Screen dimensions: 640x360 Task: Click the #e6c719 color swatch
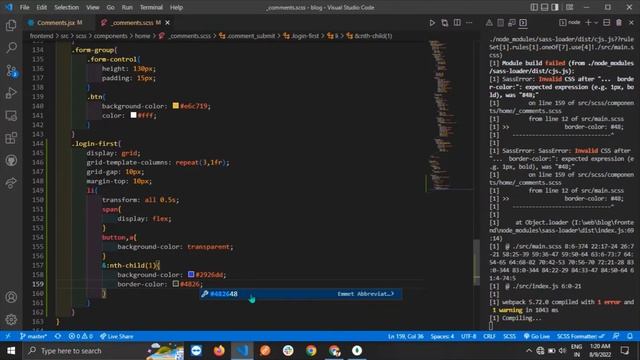coord(176,106)
